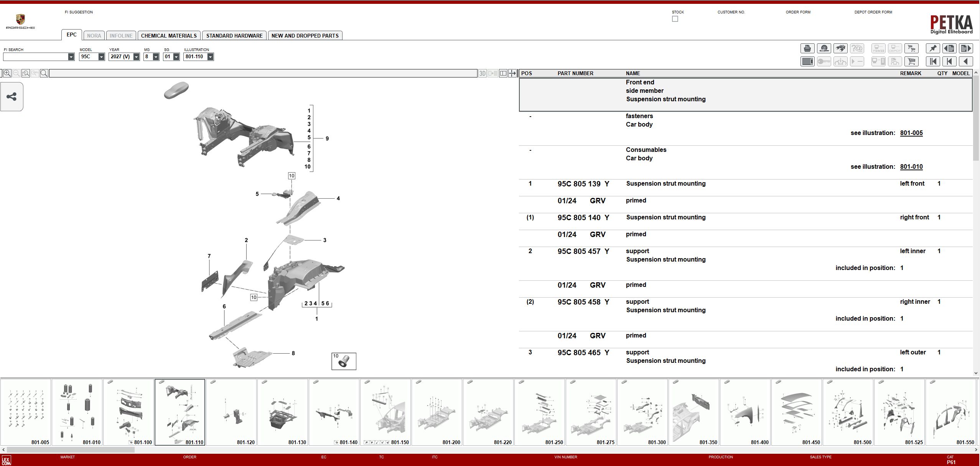Click the PART NUMBER column header
The image size is (980, 466).
pyautogui.click(x=575, y=73)
